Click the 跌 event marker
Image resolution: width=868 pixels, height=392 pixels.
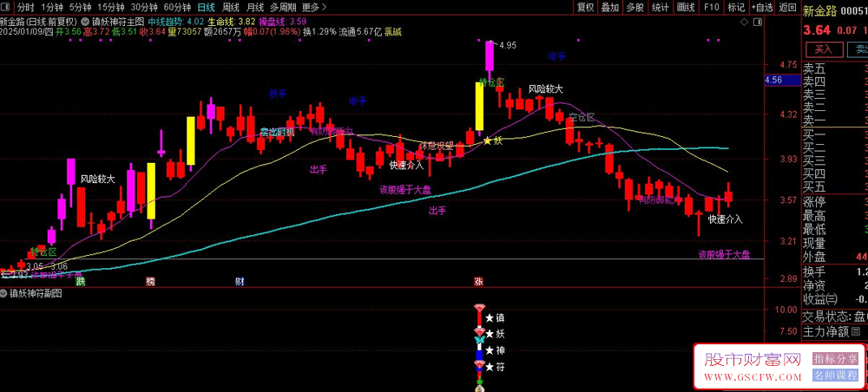click(x=80, y=281)
